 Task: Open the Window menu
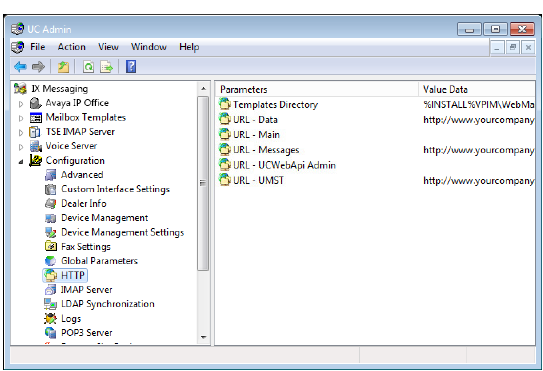tap(149, 47)
